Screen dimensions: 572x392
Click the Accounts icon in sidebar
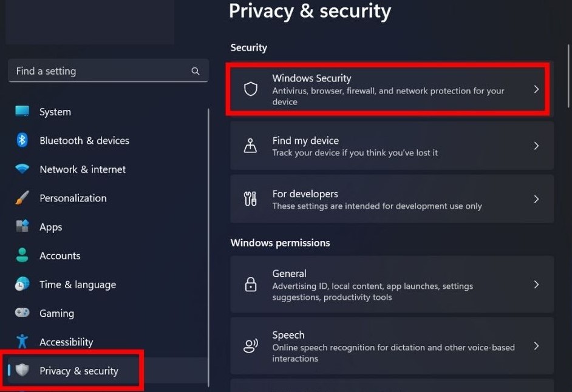pos(22,255)
